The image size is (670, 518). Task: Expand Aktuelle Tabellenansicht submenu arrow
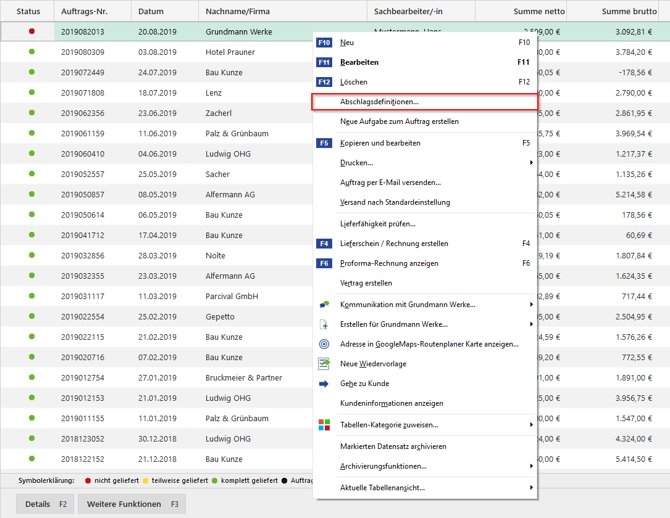coord(531,487)
